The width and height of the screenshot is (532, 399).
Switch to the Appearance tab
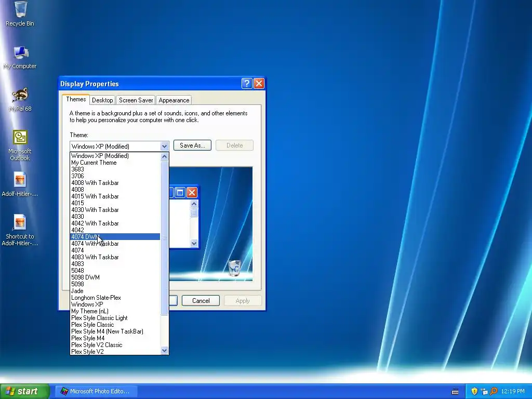click(x=174, y=100)
